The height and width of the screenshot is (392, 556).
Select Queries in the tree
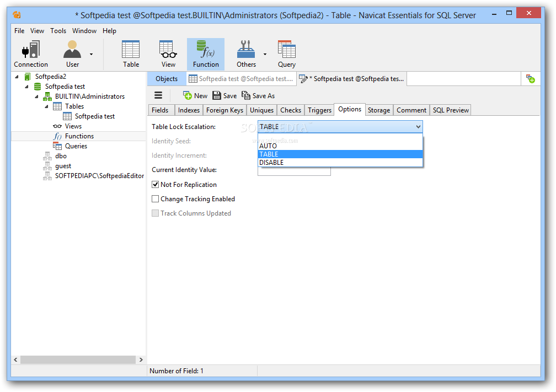coord(76,146)
